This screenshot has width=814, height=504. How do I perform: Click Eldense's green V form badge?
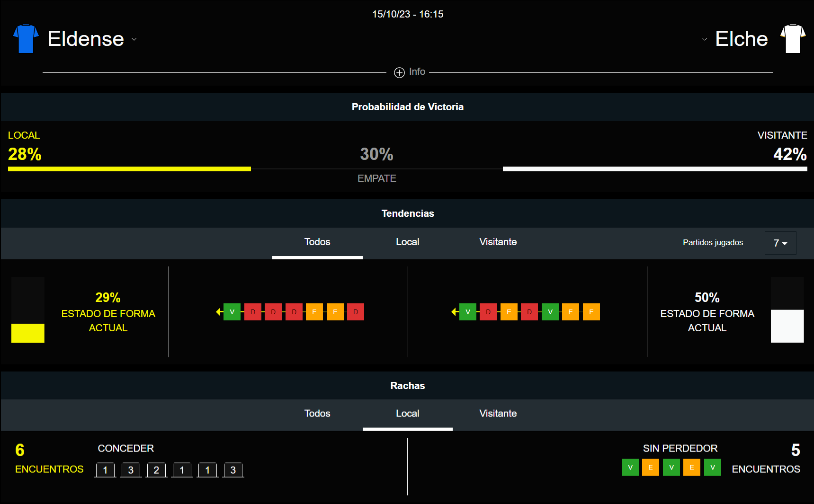pyautogui.click(x=232, y=312)
